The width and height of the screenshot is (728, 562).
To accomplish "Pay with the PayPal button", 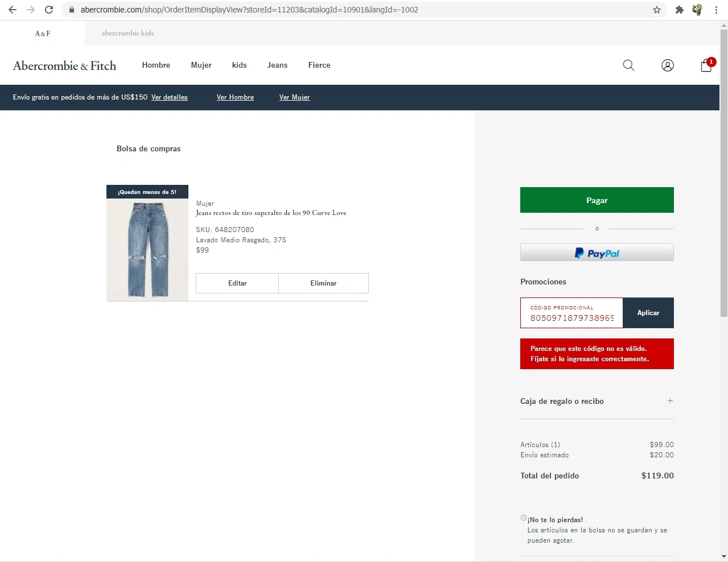I will [597, 253].
